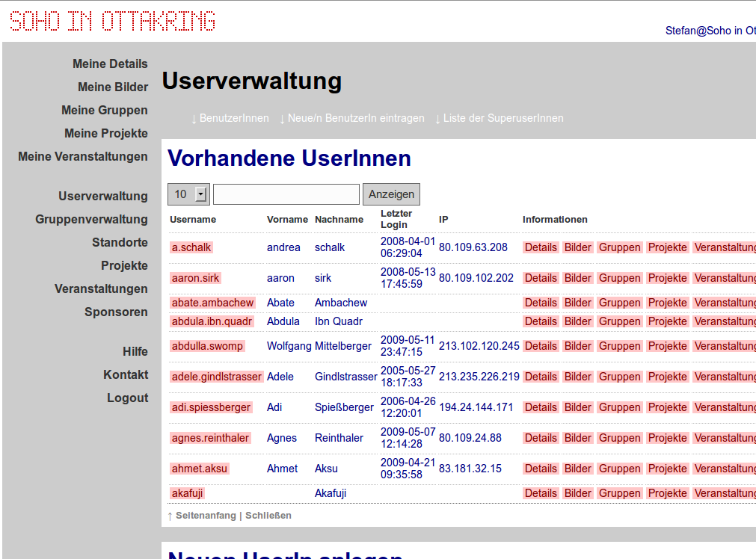Click the SOHO IN OTTAKRING logo

coord(111,21)
